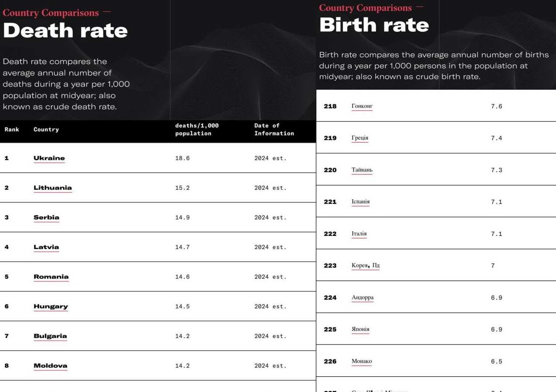Open the Андорра country link
Image resolution: width=556 pixels, height=392 pixels.
click(362, 297)
